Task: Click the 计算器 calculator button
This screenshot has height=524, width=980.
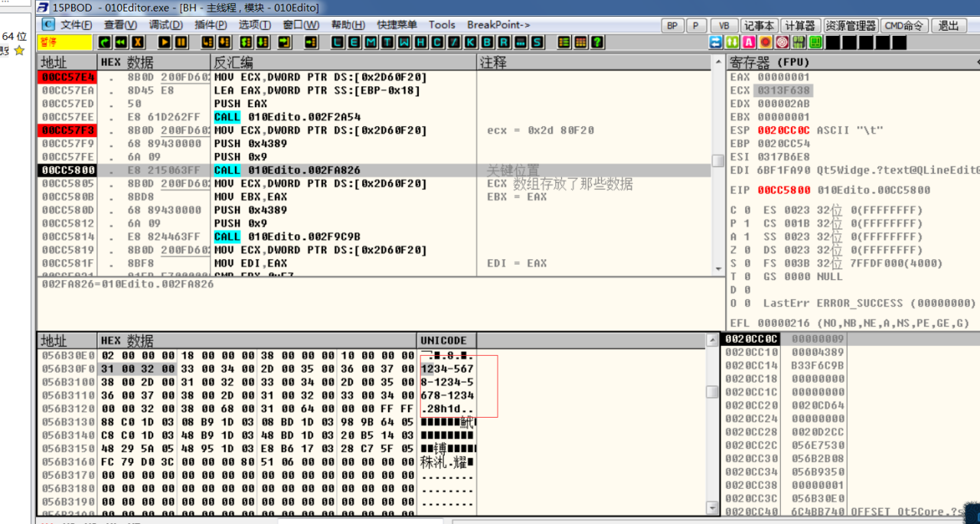Action: 800,25
